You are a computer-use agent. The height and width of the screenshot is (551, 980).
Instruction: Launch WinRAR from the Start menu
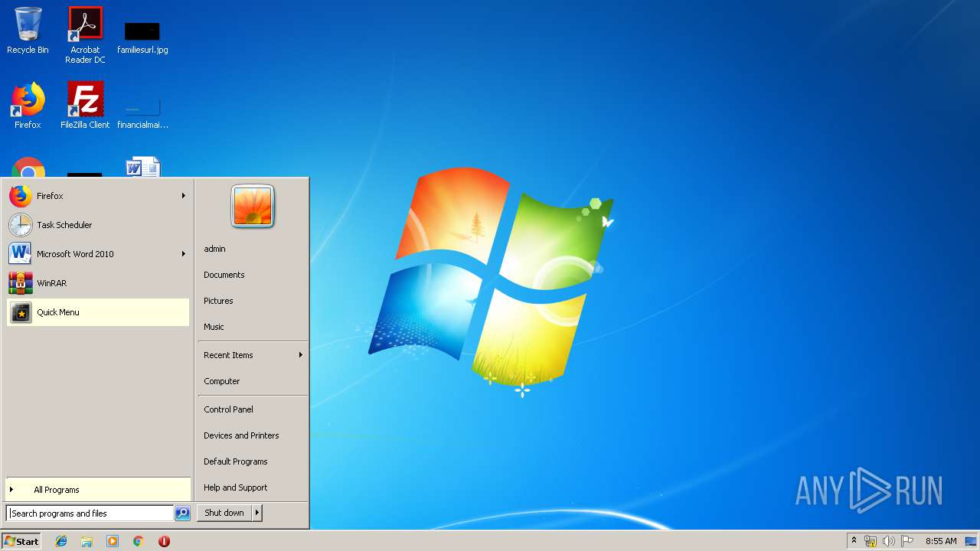(x=98, y=283)
